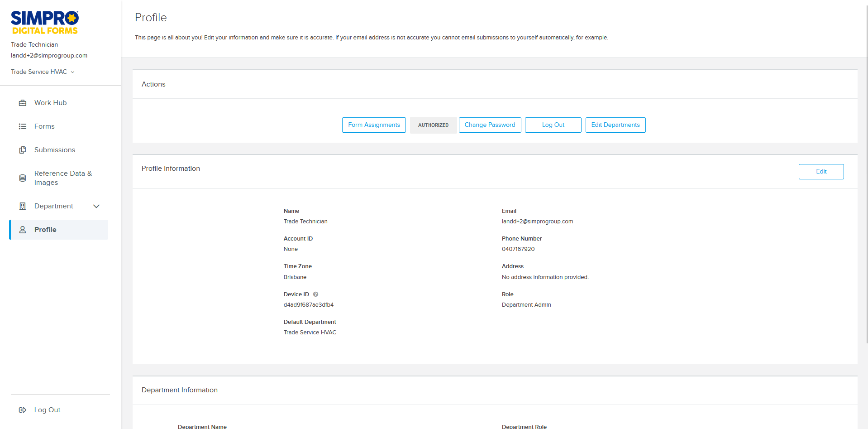Viewport: 868px width, 429px height.
Task: Click the Department building icon
Action: [x=23, y=206]
